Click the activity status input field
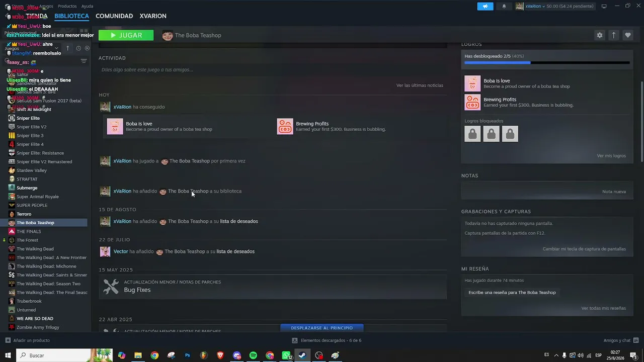The height and width of the screenshot is (362, 644). click(272, 70)
